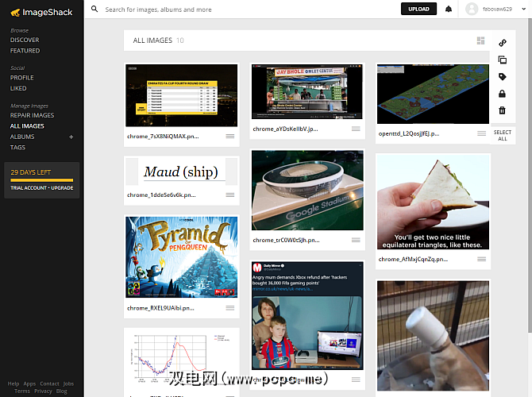Open Albums in sidebar
The width and height of the screenshot is (532, 397).
(x=22, y=137)
